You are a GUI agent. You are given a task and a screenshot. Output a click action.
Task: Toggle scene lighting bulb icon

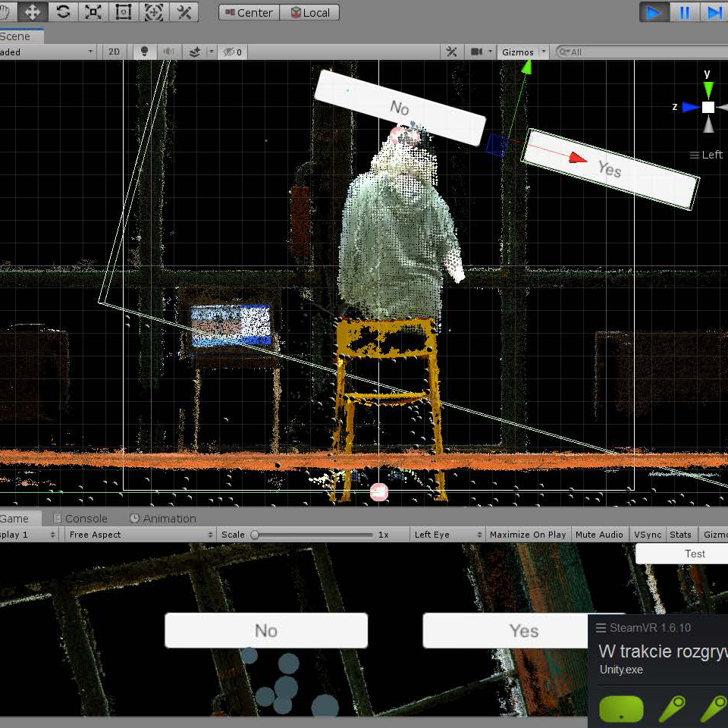pyautogui.click(x=144, y=52)
